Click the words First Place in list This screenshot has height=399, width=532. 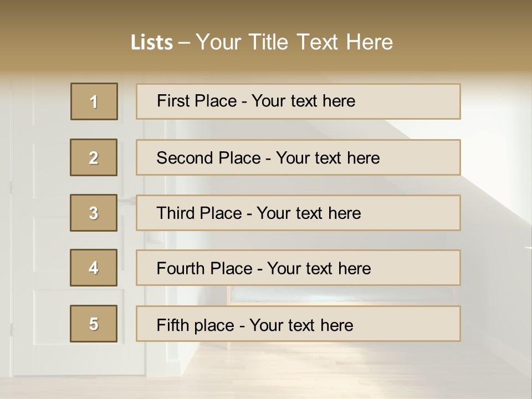(x=197, y=101)
